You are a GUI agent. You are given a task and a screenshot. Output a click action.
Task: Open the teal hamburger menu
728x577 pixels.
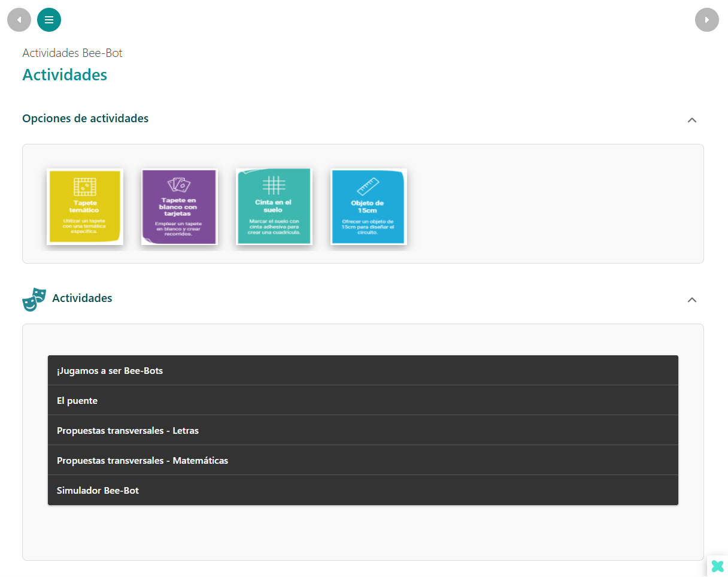click(x=49, y=20)
